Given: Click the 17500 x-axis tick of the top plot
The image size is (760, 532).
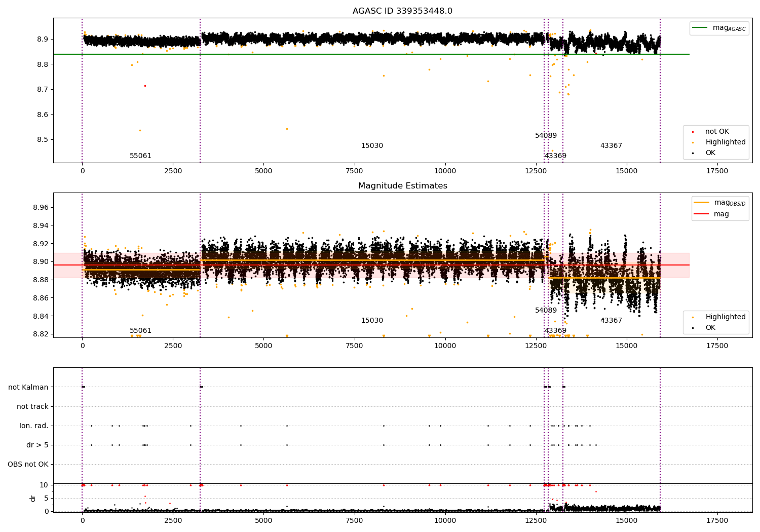Looking at the screenshot, I should click(x=717, y=171).
